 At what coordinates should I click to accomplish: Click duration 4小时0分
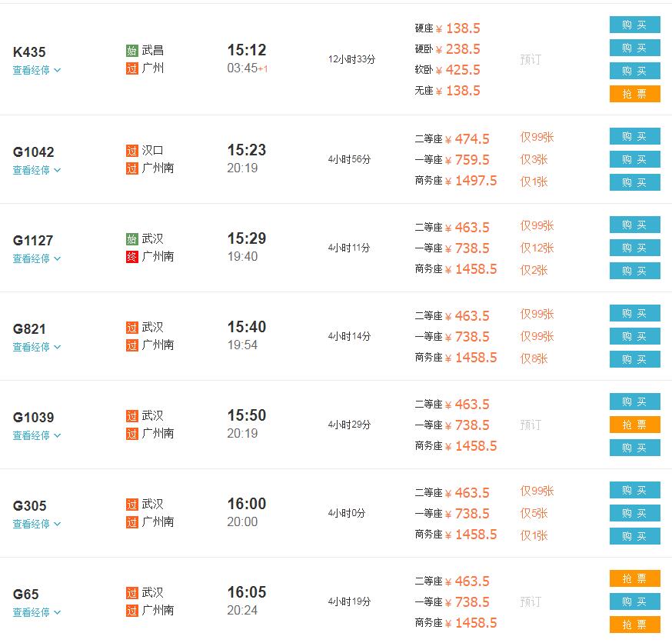pyautogui.click(x=347, y=513)
